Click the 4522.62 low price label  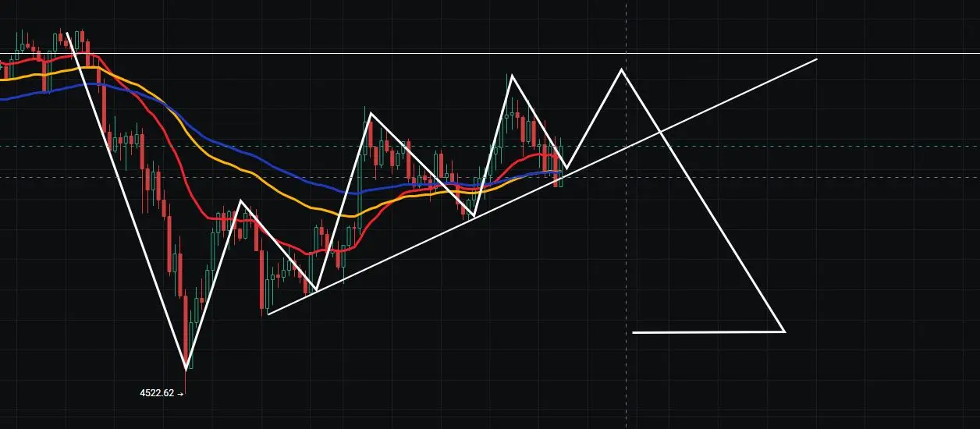(161, 394)
